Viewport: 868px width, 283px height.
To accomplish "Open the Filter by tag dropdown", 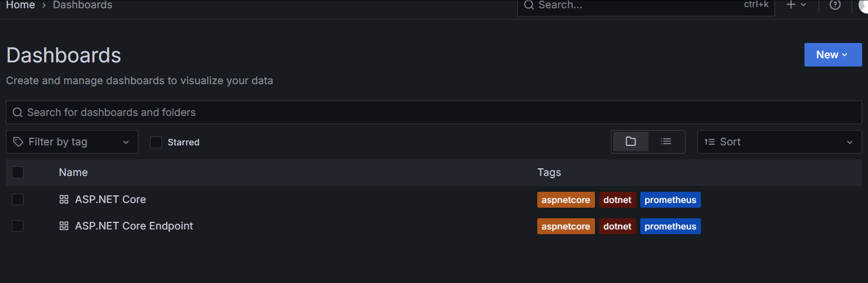I will (72, 142).
